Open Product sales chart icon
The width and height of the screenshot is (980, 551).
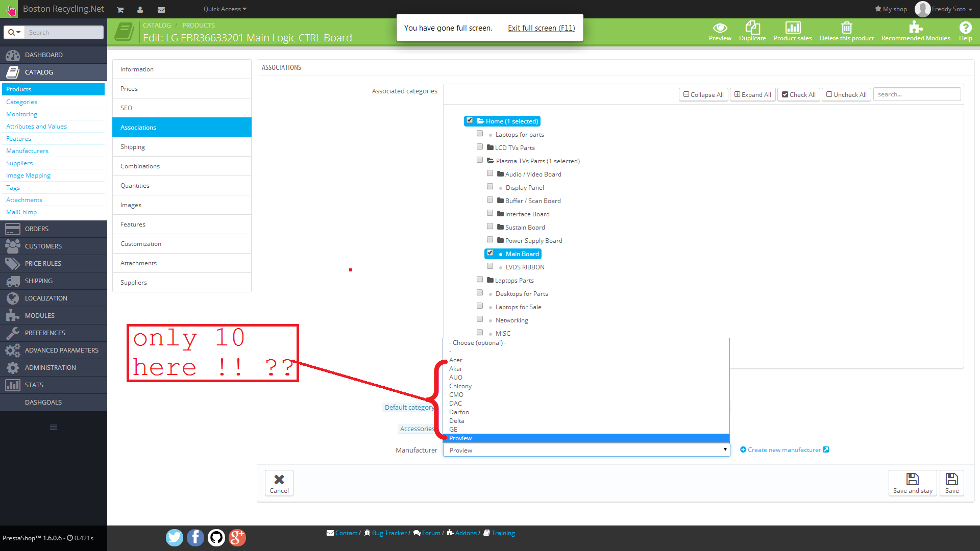point(793,28)
